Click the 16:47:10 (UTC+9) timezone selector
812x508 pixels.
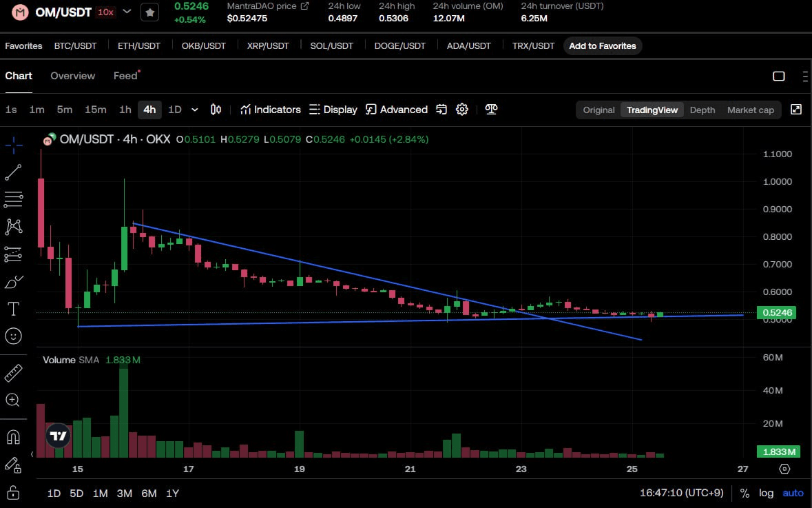[683, 493]
